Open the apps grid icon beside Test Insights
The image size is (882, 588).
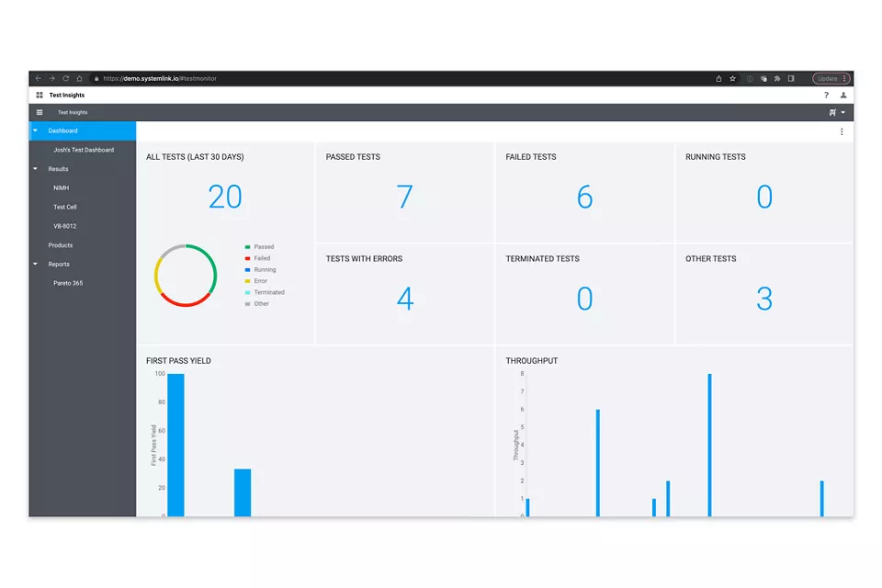coord(39,95)
